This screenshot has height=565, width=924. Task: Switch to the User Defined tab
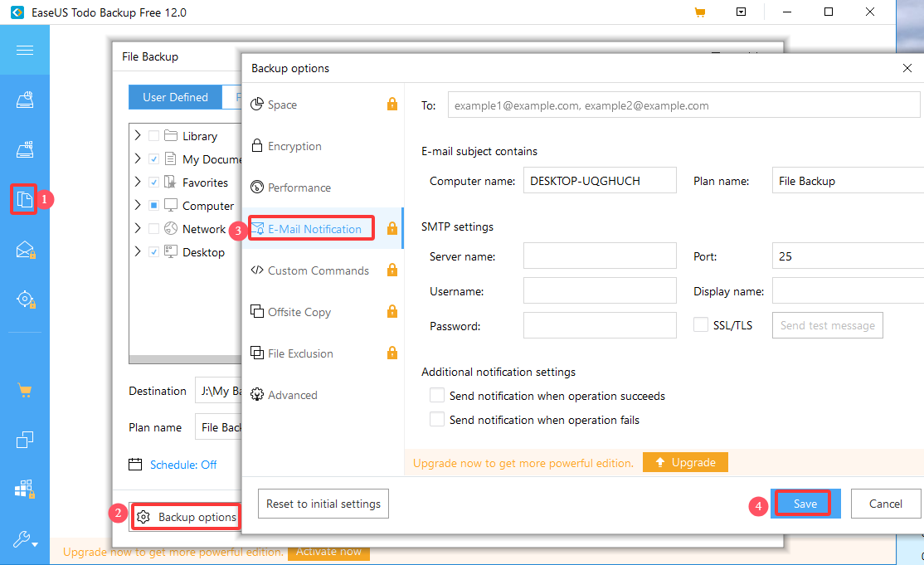[176, 97]
